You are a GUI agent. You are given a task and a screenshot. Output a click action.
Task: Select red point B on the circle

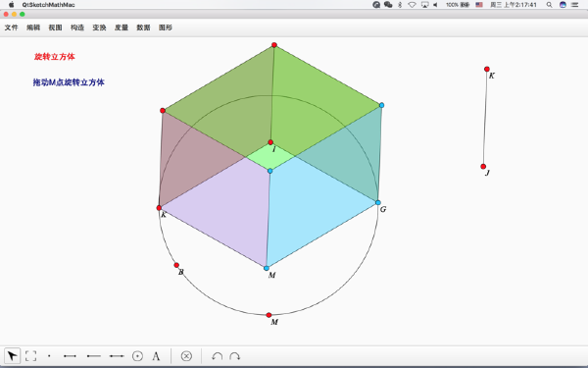(176, 265)
